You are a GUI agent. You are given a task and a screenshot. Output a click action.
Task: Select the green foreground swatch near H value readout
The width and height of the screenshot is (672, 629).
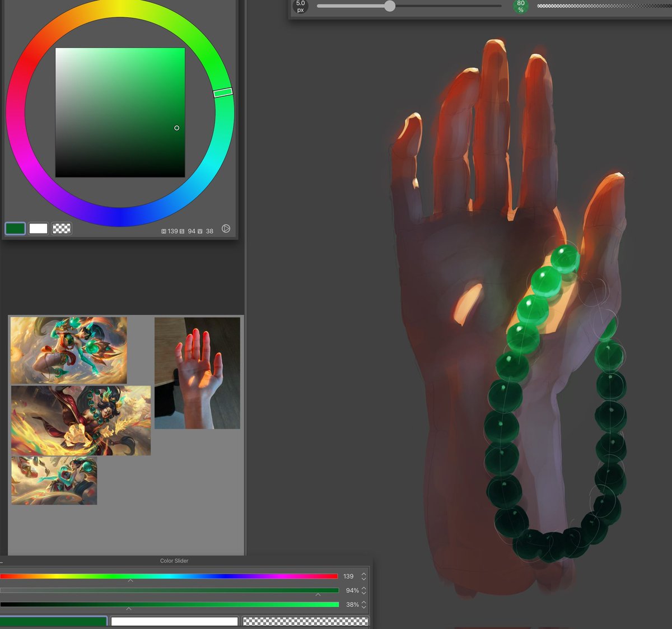click(15, 229)
